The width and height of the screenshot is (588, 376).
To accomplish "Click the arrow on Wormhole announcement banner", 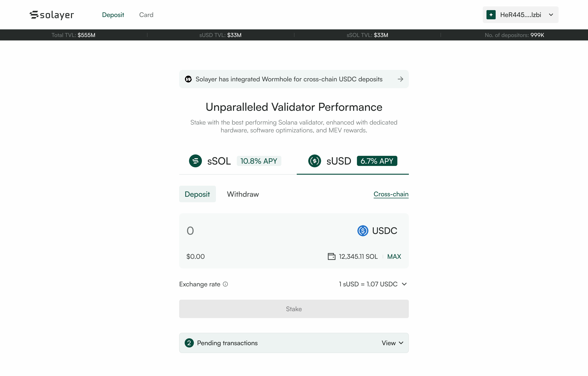I will [x=400, y=79].
